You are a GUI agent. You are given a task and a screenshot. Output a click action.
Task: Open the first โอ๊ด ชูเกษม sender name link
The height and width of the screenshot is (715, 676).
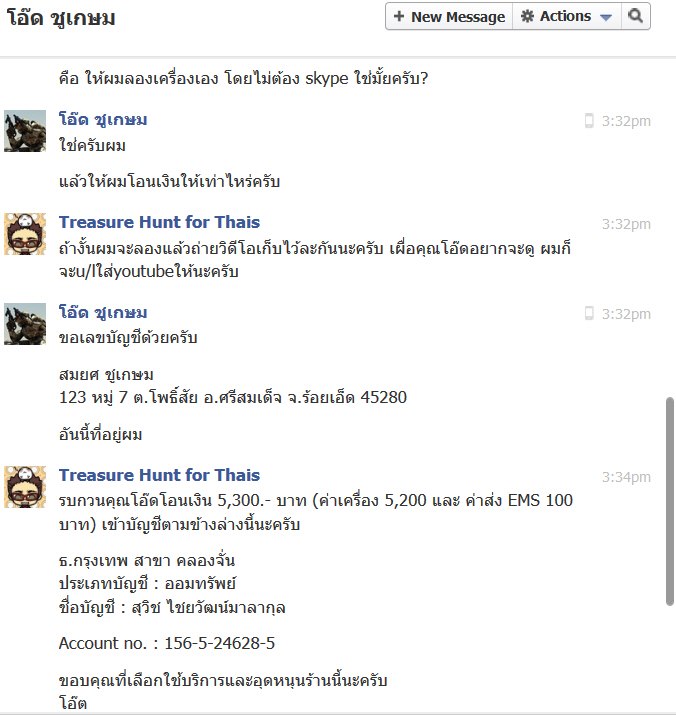point(103,120)
